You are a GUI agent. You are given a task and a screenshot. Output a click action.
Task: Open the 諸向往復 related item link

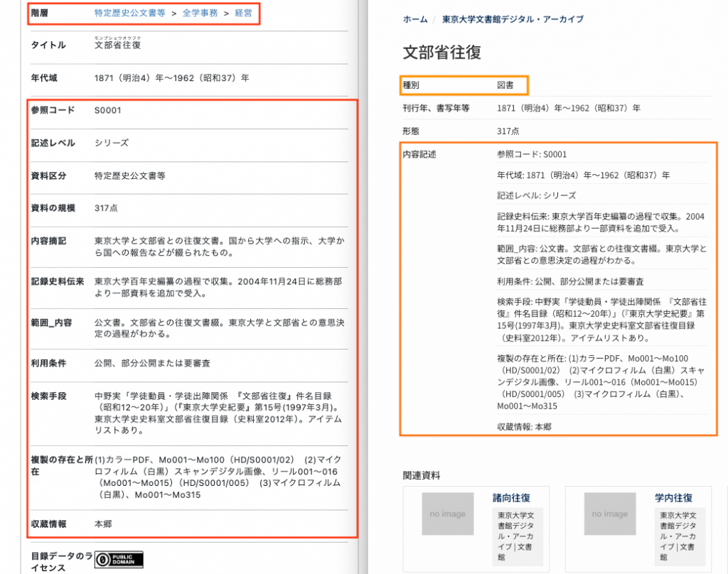[x=511, y=498]
